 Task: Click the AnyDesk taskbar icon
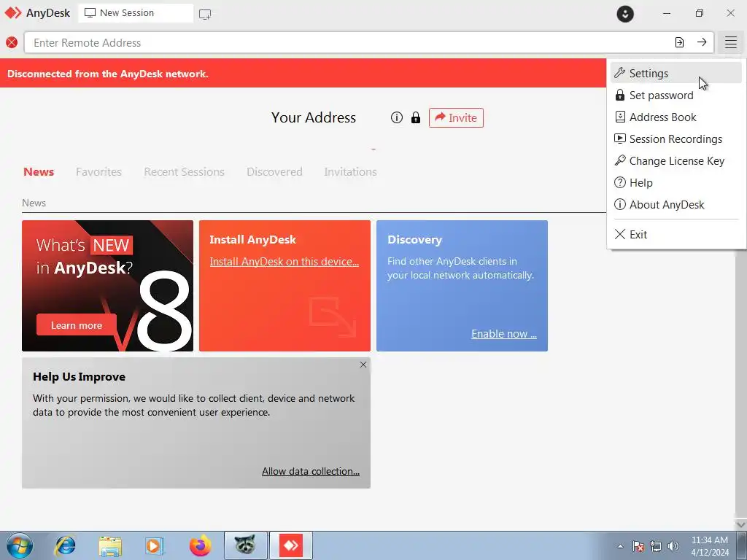tap(290, 545)
